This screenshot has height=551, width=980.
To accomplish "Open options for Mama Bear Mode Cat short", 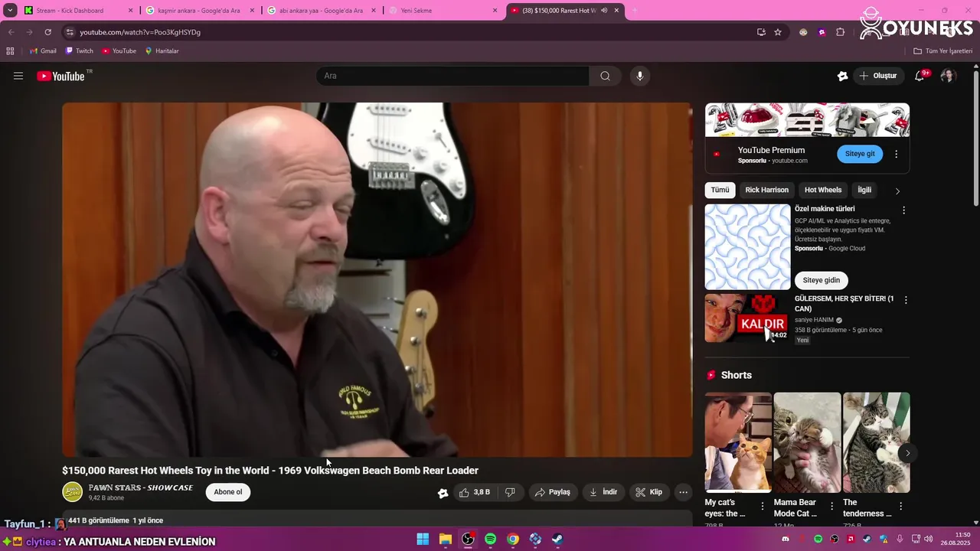I will pos(831,506).
